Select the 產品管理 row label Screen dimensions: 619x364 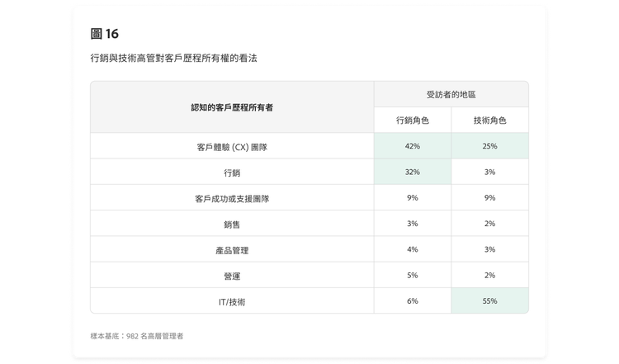coord(231,250)
